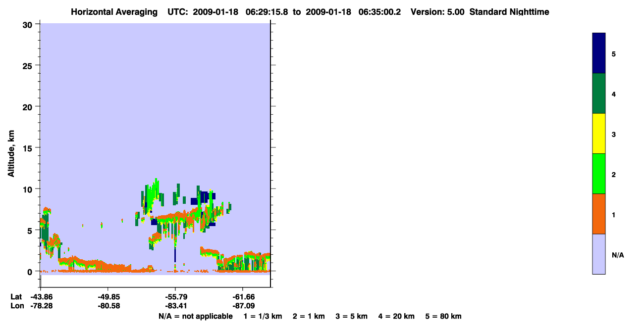Click the colorbar label '5'
This screenshot has width=644, height=330.
tap(614, 53)
